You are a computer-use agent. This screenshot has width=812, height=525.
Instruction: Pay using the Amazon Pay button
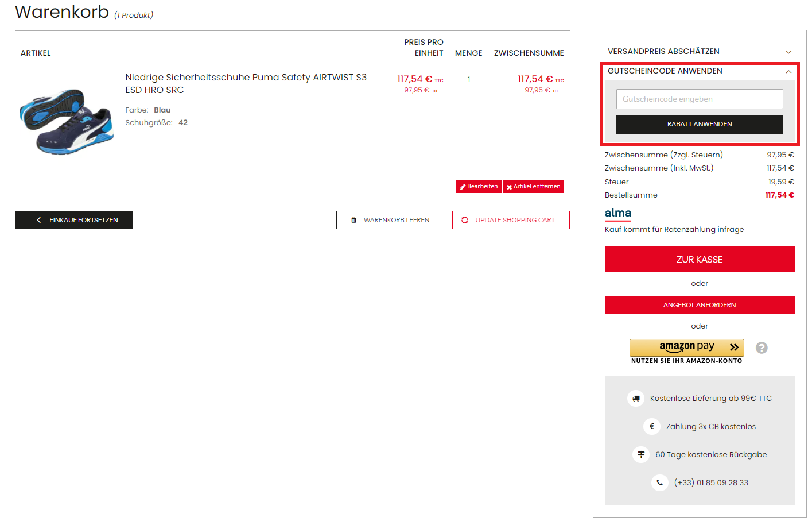tap(687, 348)
